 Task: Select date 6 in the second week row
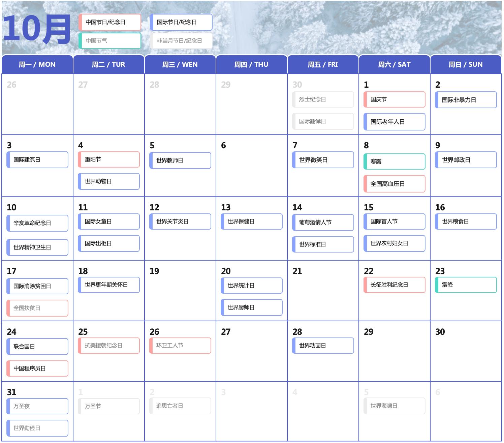(x=223, y=146)
